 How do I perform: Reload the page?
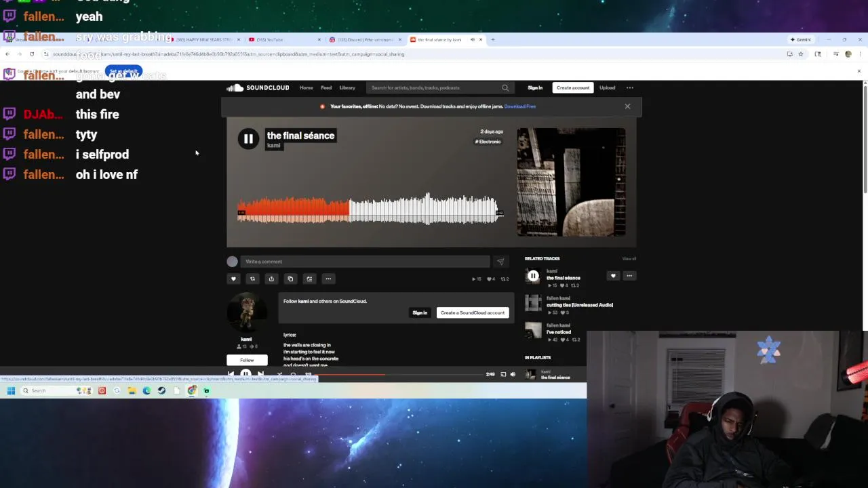click(x=31, y=54)
